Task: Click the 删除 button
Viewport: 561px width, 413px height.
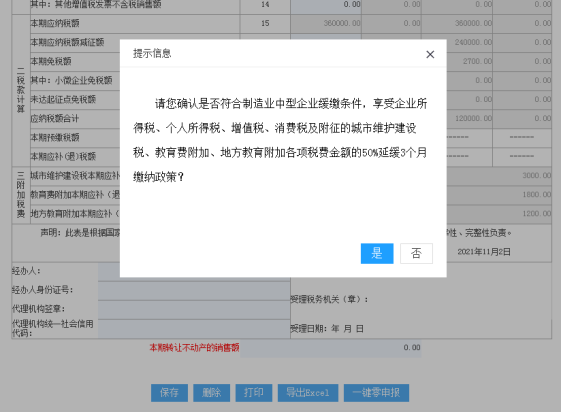Action: [211, 393]
